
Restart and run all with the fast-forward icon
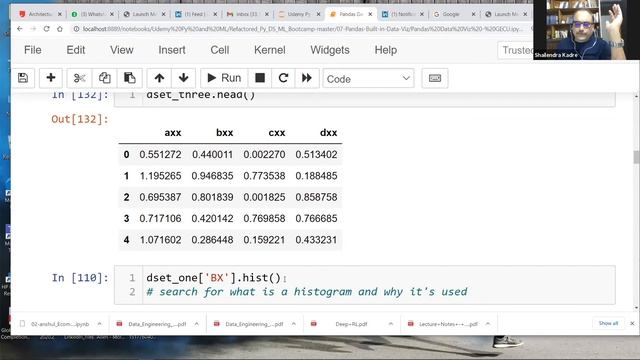(x=307, y=78)
